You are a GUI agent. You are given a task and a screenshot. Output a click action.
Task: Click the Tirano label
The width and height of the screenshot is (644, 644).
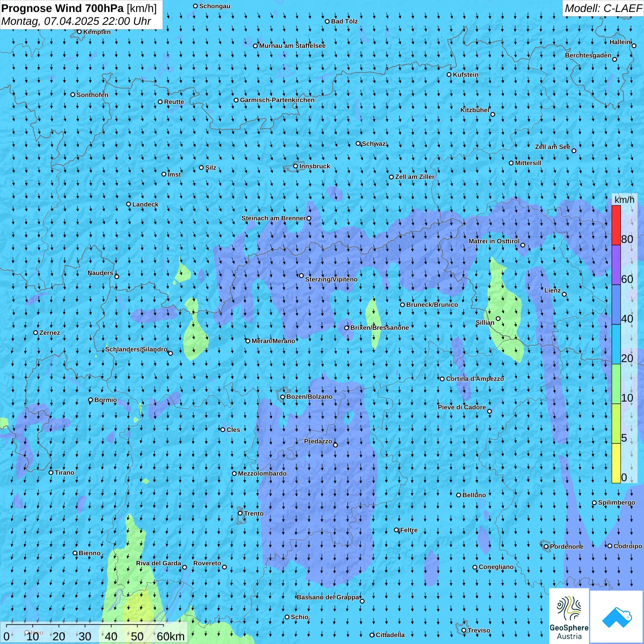coord(64,472)
